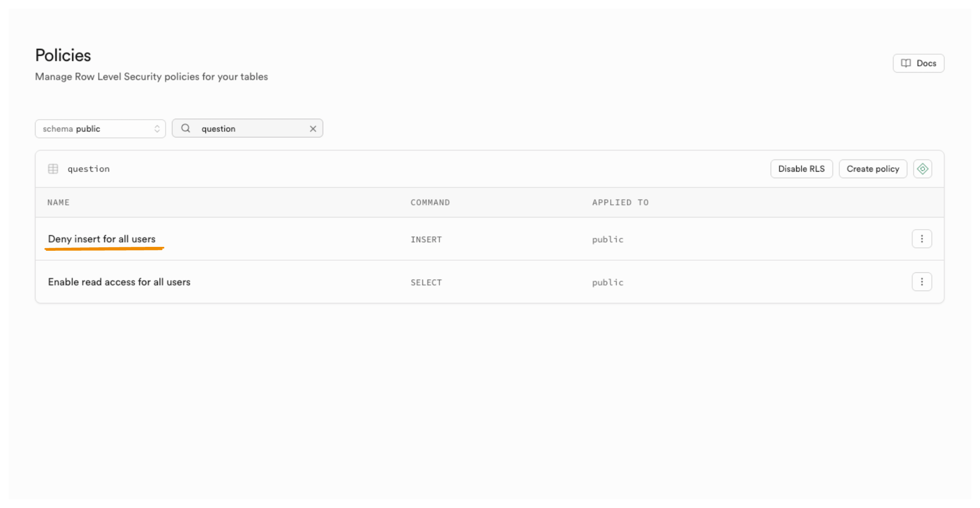Image resolution: width=980 pixels, height=508 pixels.
Task: Open 'Deny insert for all users' policy
Action: tap(102, 239)
